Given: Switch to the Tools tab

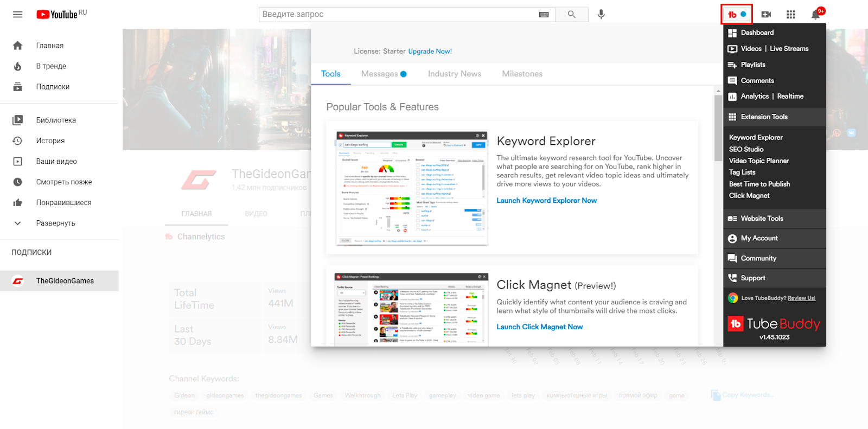Looking at the screenshot, I should coord(330,74).
